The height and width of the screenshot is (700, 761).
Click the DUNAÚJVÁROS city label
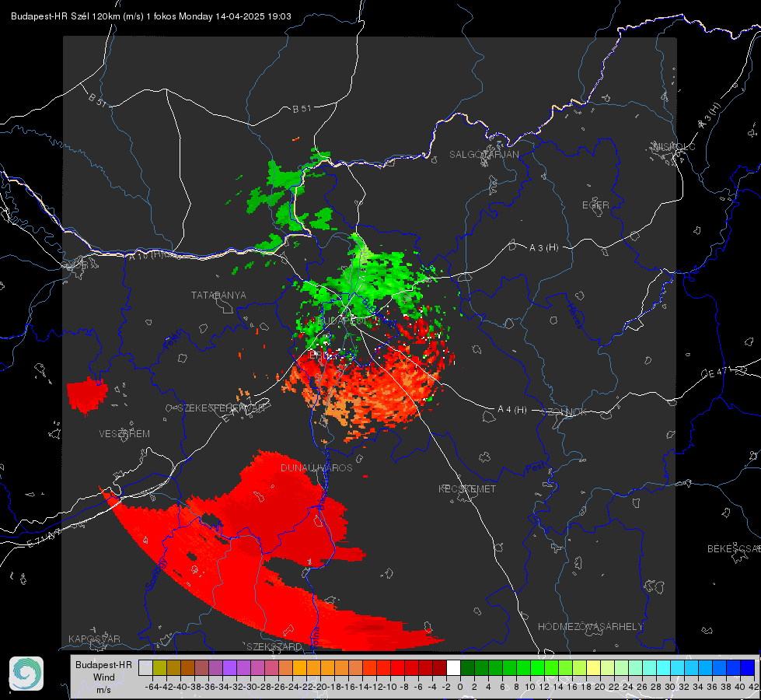[316, 467]
